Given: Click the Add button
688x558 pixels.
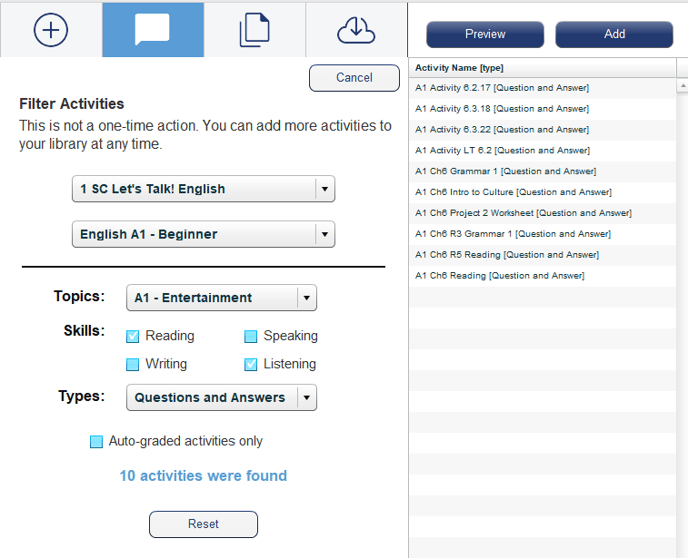Looking at the screenshot, I should point(614,34).
